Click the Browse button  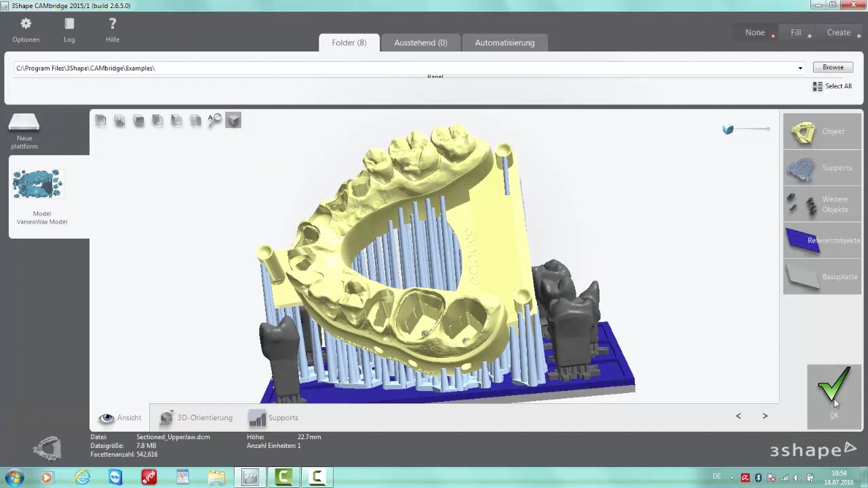[x=833, y=67]
